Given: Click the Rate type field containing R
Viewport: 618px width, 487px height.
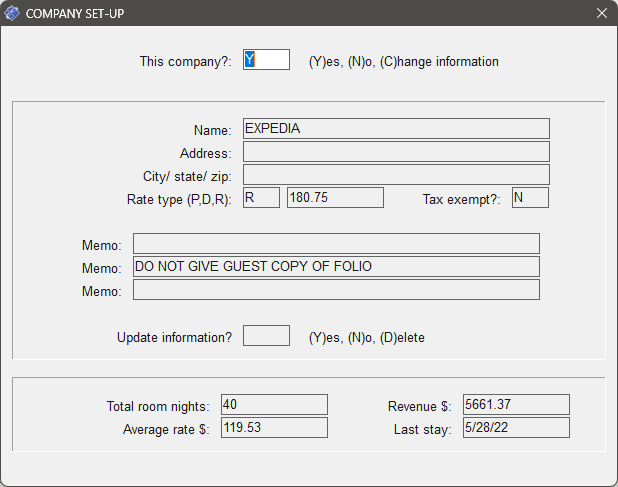Looking at the screenshot, I should [x=261, y=198].
